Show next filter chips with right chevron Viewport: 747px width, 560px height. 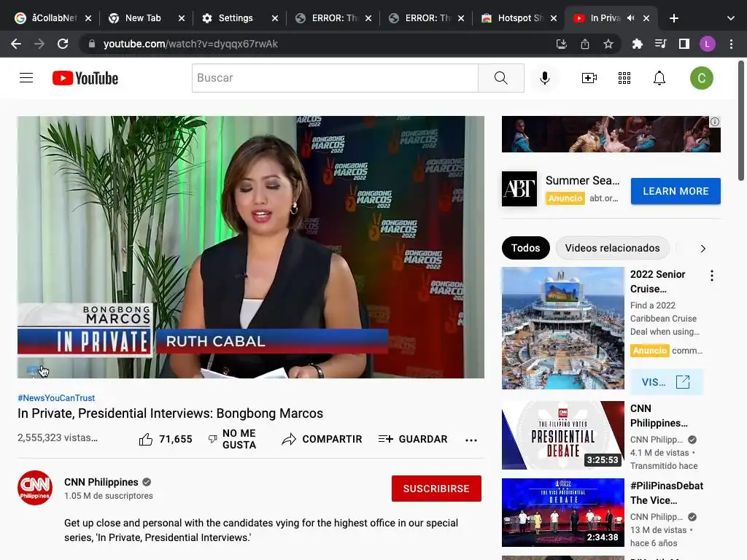click(x=703, y=248)
